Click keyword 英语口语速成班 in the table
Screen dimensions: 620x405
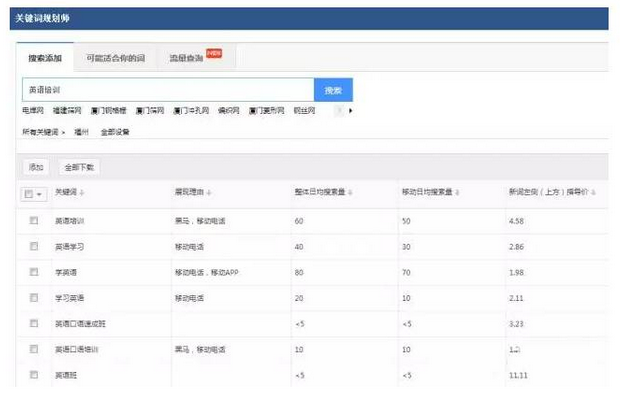click(80, 324)
